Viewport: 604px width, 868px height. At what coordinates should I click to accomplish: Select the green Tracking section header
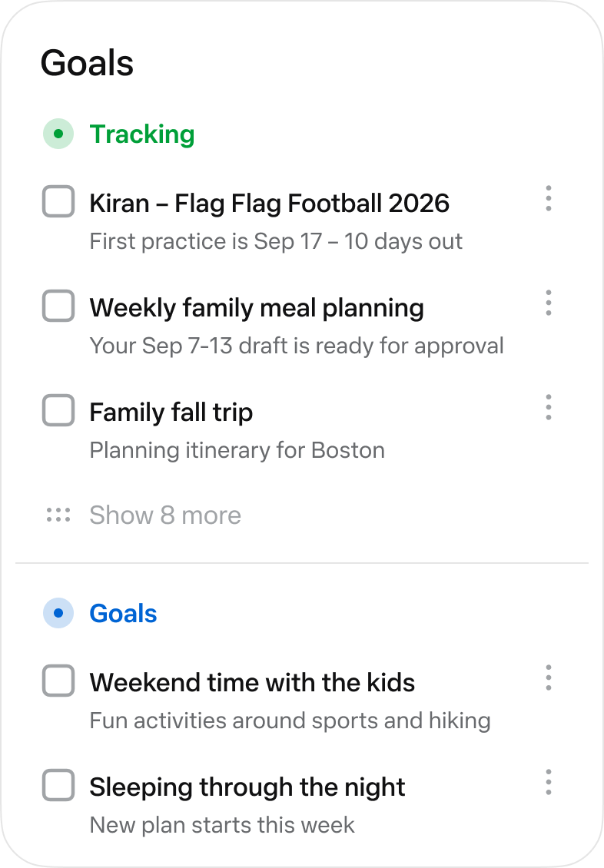tap(142, 134)
